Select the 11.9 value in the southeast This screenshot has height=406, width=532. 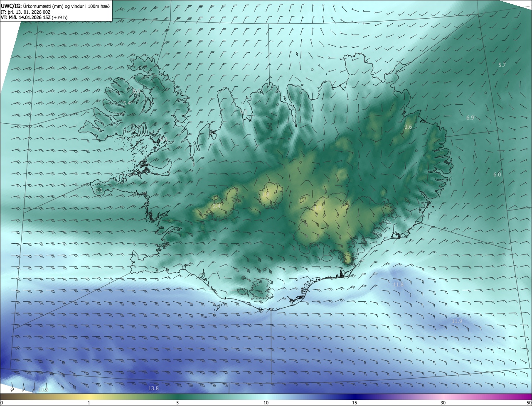457,321
